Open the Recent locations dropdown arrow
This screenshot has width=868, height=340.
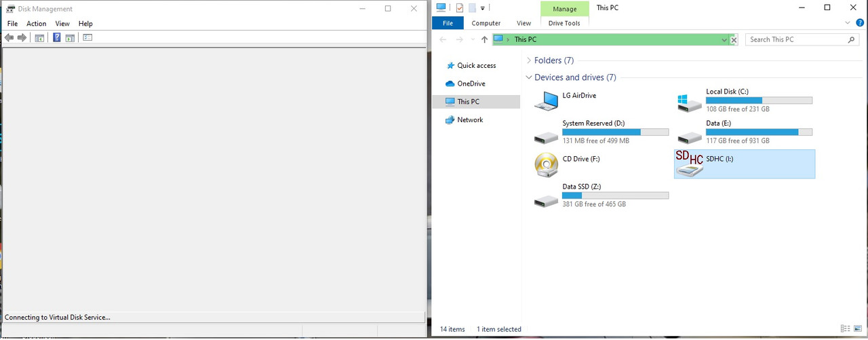[x=472, y=40]
